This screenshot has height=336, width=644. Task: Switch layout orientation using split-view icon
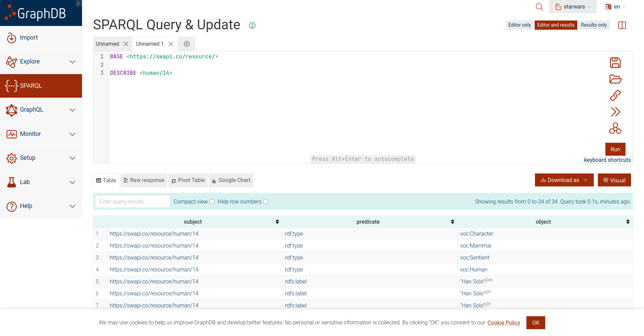622,25
